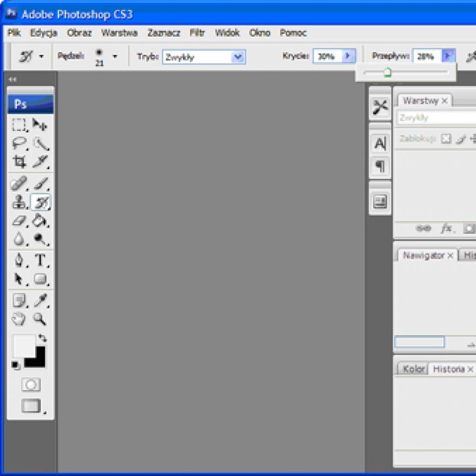
Task: Select the Type tool
Action: [41, 260]
